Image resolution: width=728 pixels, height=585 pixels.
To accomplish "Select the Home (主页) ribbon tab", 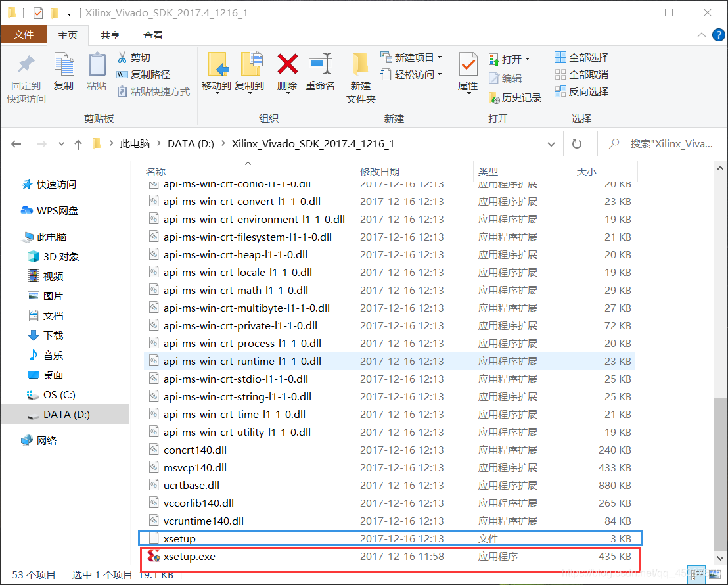I will pos(68,35).
